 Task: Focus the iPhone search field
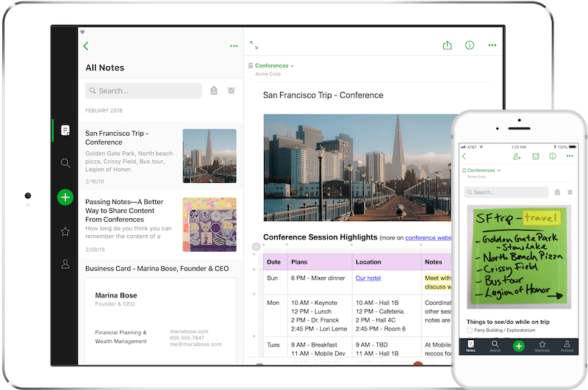point(506,192)
